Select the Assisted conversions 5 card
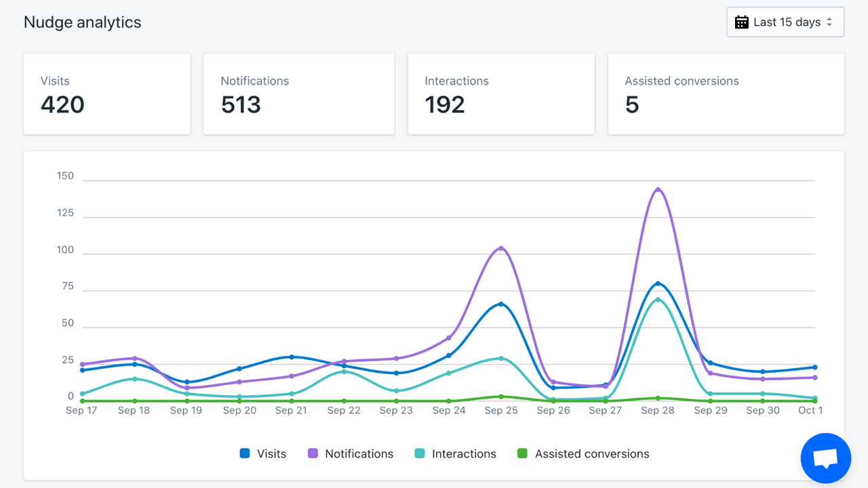Viewport: 868px width, 488px height. click(x=726, y=94)
